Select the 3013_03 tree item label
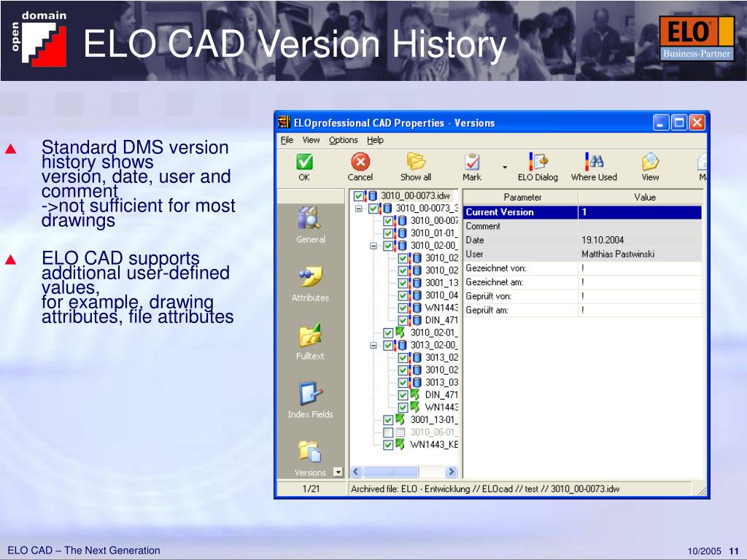Viewport: 747px width, 560px height. point(441,382)
